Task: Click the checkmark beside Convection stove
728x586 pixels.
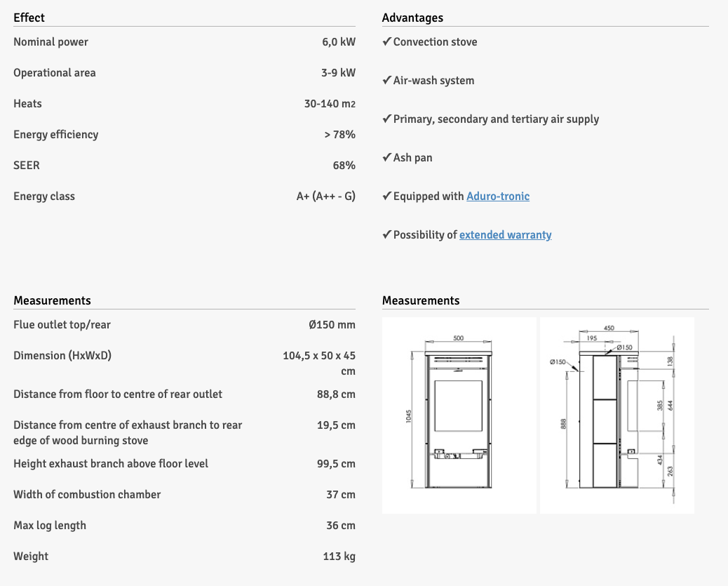Action: point(386,42)
